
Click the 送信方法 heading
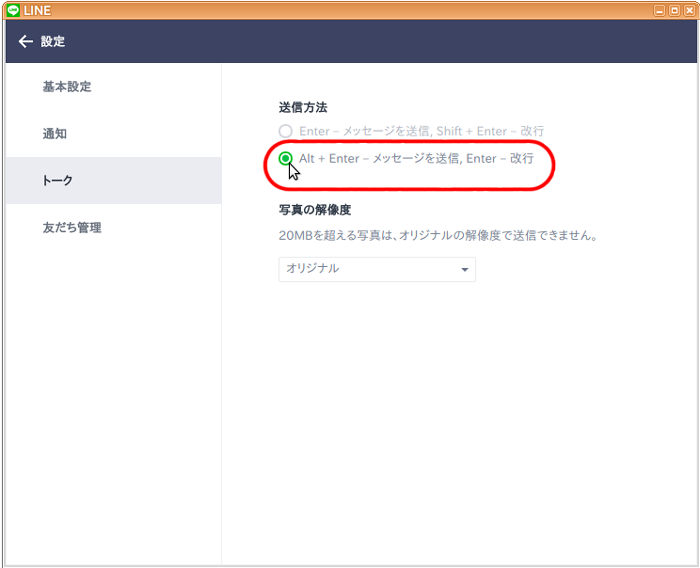pos(303,107)
